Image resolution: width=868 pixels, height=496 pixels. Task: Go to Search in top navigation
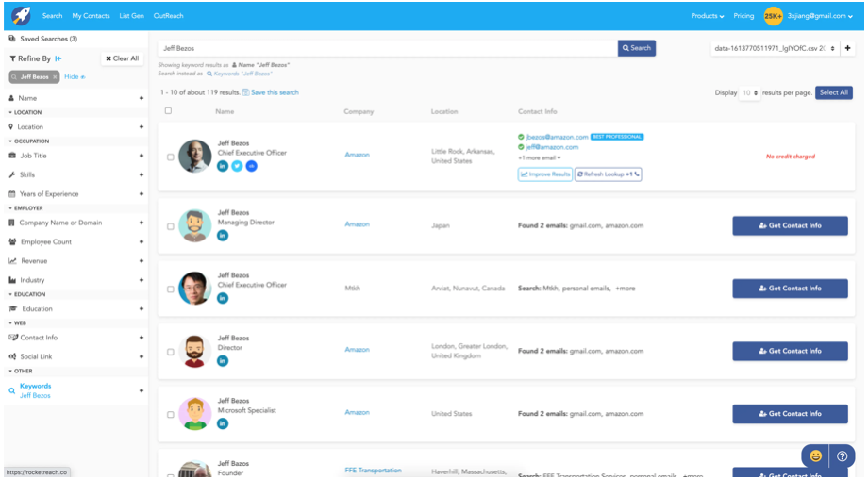pyautogui.click(x=53, y=16)
